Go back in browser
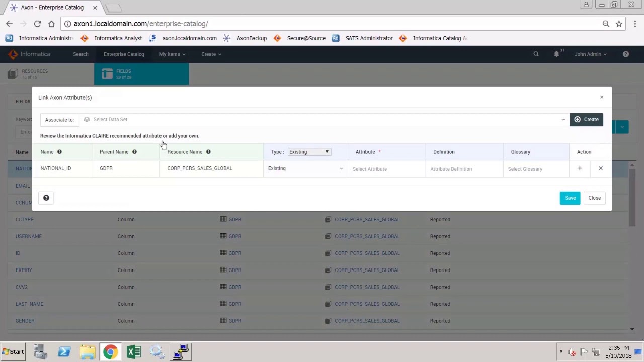This screenshot has height=362, width=644. 9,24
